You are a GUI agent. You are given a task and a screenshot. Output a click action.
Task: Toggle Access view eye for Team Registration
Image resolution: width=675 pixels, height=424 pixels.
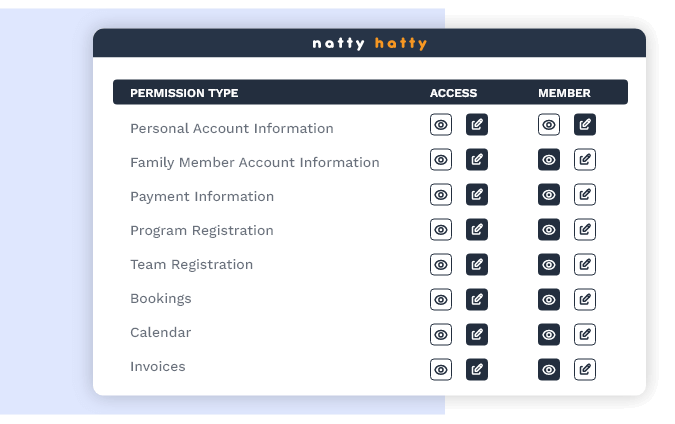(x=441, y=264)
